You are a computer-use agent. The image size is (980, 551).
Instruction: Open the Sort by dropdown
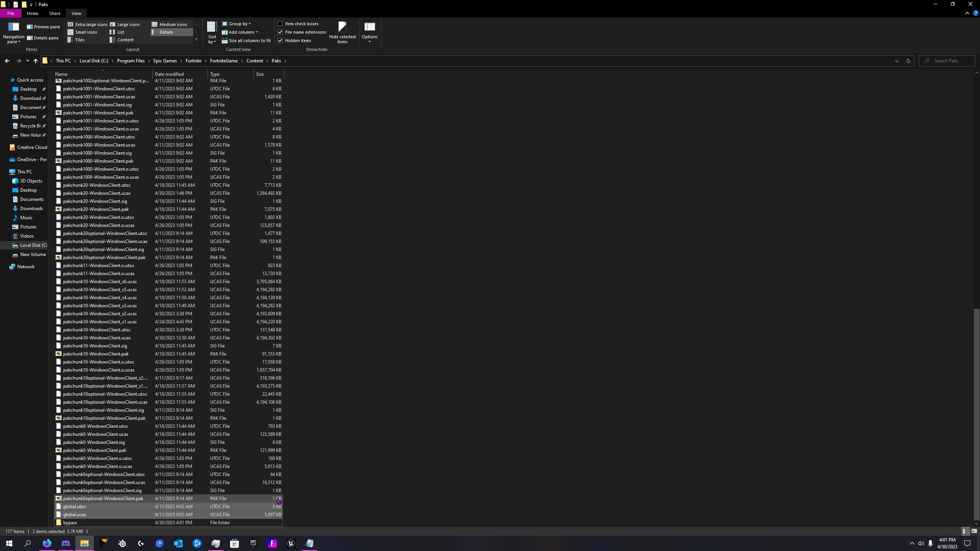pyautogui.click(x=211, y=32)
